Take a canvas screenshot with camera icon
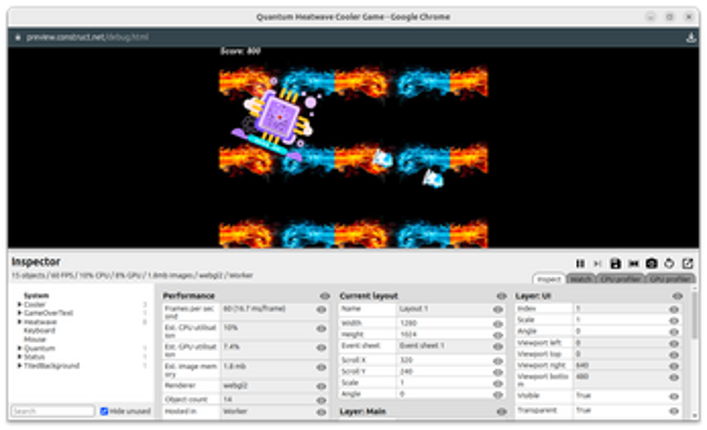 point(652,263)
